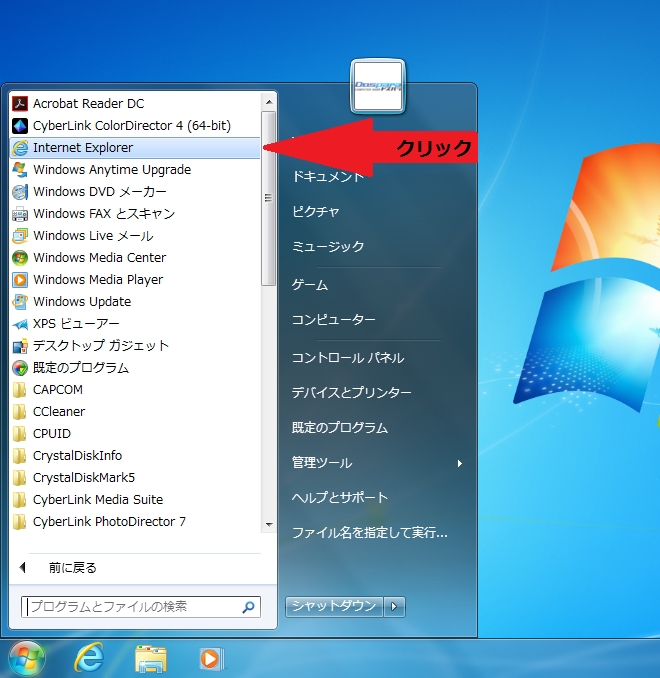Click the Windows FAX とスキャン icon
The height and width of the screenshot is (678, 660).
point(19,214)
